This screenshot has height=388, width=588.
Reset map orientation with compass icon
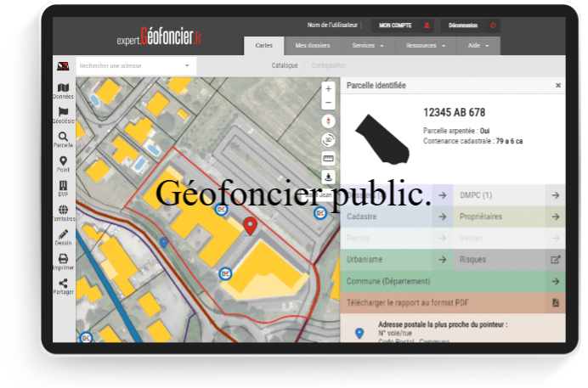click(x=328, y=121)
